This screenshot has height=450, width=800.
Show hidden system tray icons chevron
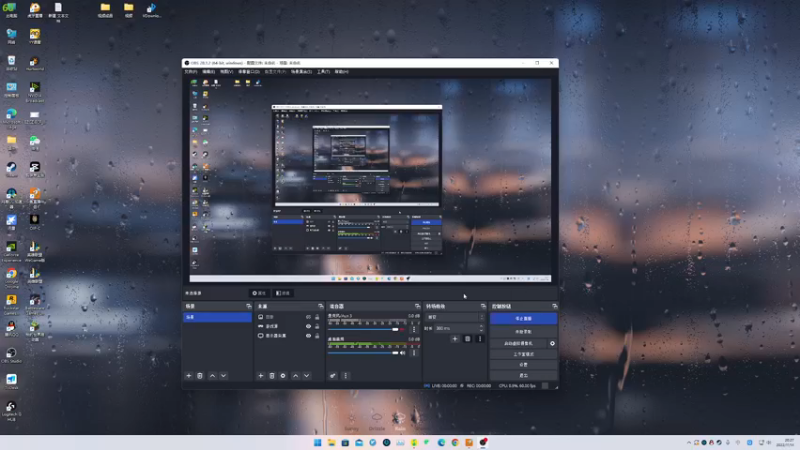(689, 442)
